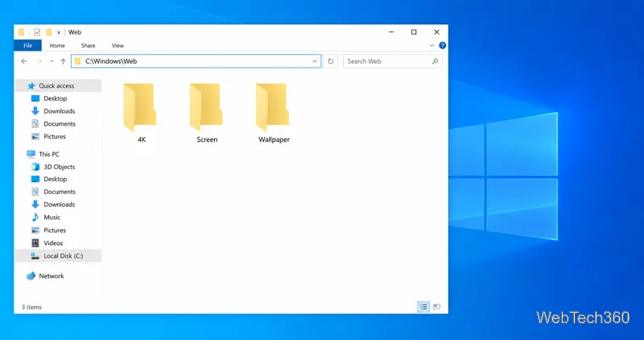Select Desktop under Quick access

[55, 98]
